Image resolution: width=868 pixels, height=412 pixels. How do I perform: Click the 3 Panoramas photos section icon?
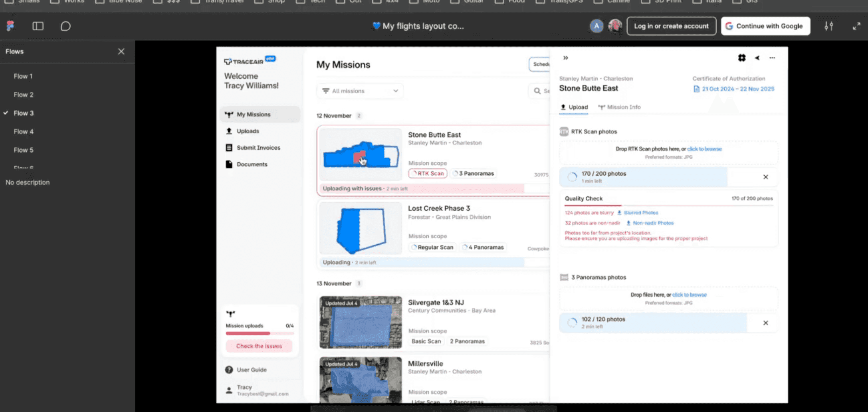[564, 277]
